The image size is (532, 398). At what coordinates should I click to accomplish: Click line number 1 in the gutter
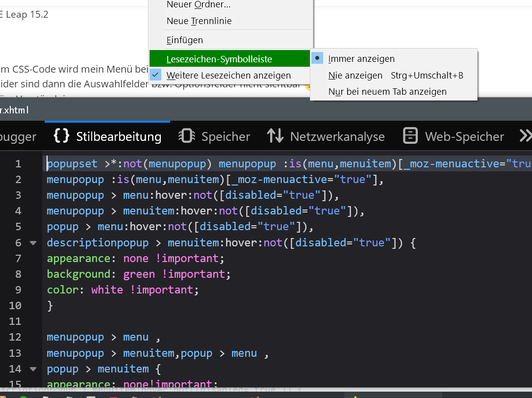[18, 164]
